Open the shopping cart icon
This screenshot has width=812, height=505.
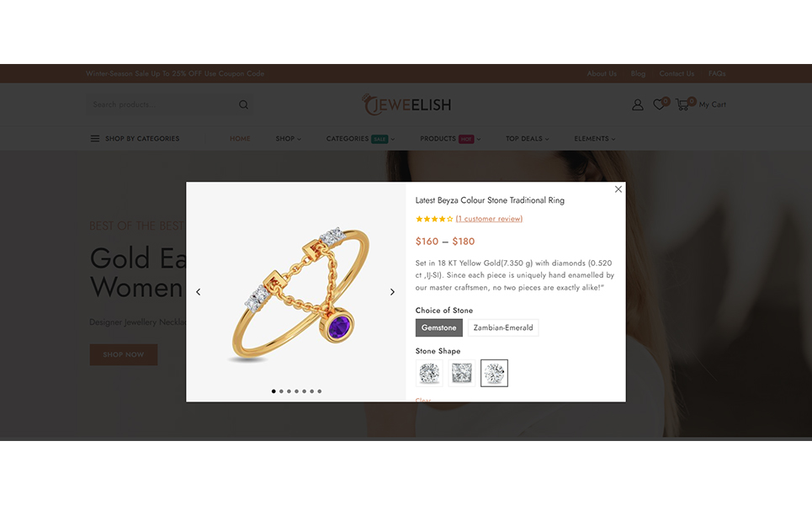click(x=682, y=104)
